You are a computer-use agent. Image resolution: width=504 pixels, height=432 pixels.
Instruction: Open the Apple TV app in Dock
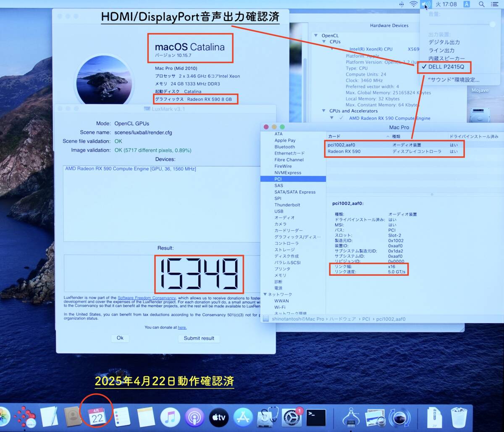(x=219, y=417)
